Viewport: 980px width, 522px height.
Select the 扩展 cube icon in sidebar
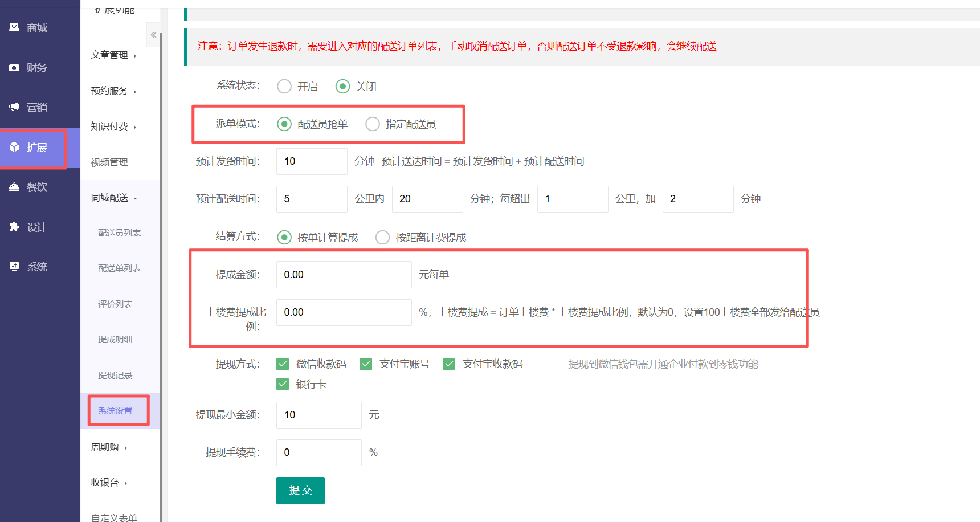pos(14,147)
